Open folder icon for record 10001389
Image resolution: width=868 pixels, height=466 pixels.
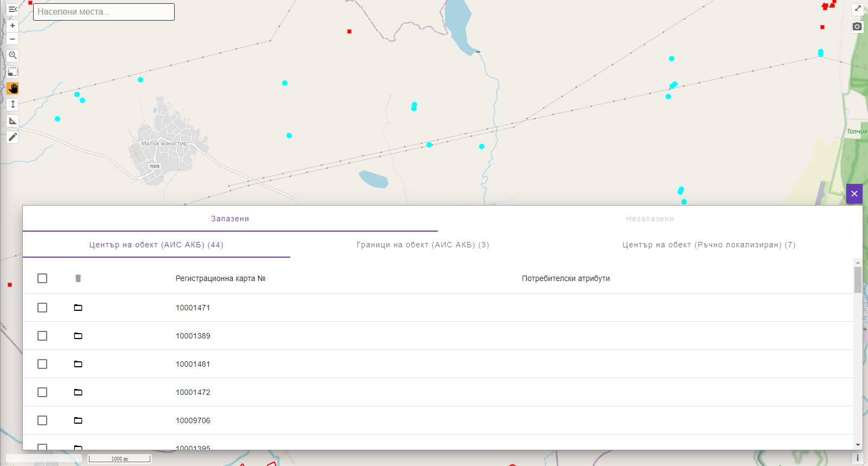78,336
